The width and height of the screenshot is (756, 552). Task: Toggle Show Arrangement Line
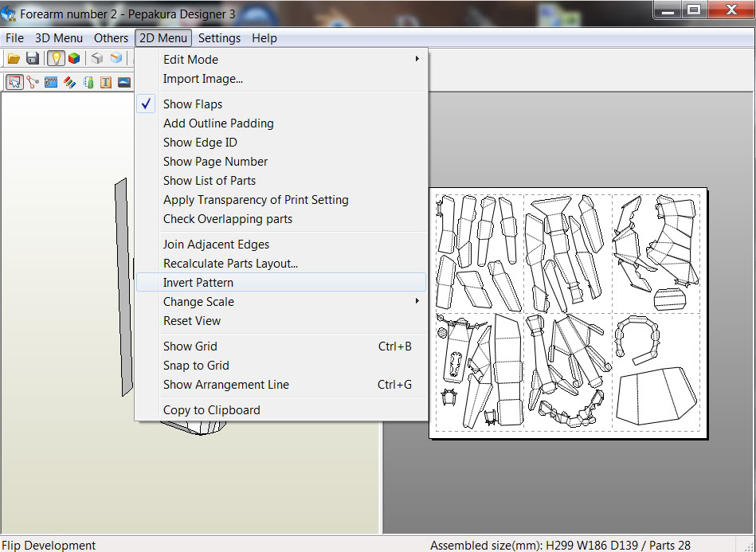[x=281, y=385]
